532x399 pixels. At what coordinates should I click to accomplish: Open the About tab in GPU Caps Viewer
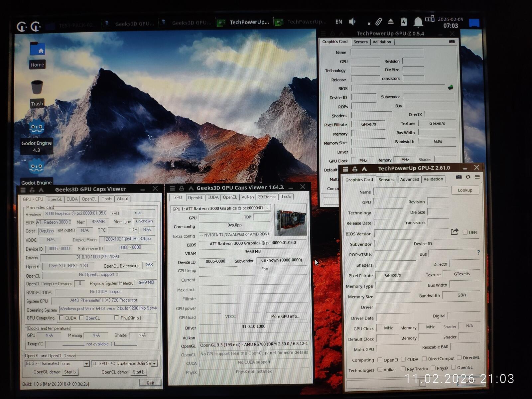pos(122,199)
